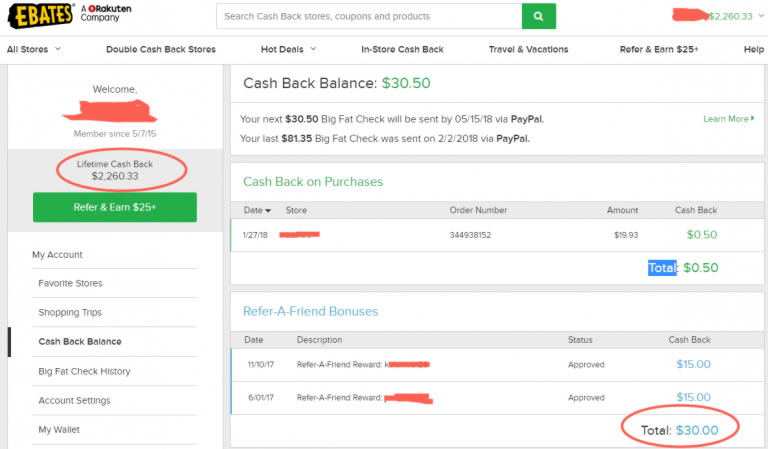Open Big Fat Check History

(x=84, y=372)
